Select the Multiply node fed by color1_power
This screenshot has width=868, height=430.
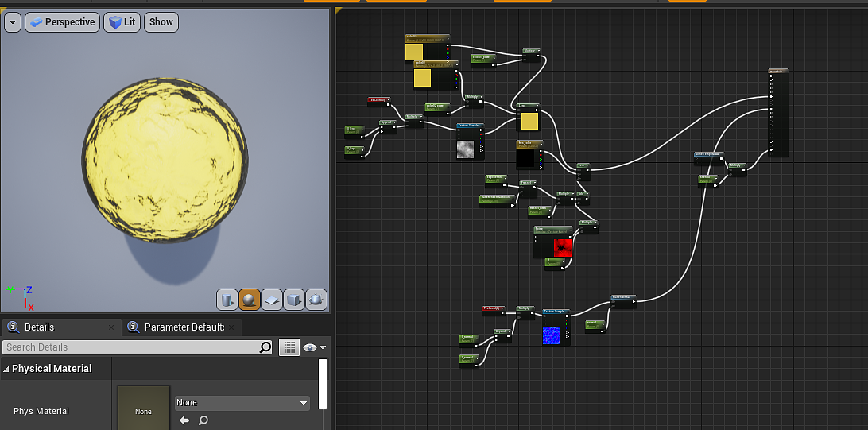tap(532, 54)
